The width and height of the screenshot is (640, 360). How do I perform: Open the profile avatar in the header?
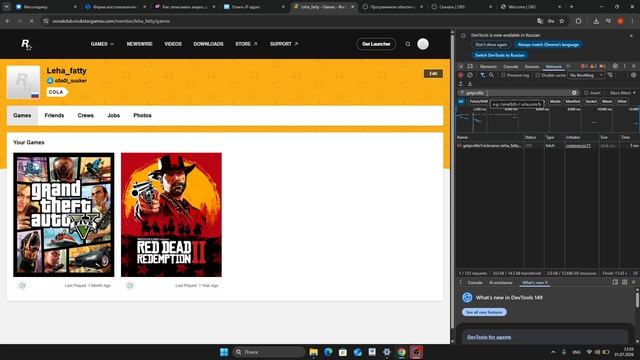[423, 44]
